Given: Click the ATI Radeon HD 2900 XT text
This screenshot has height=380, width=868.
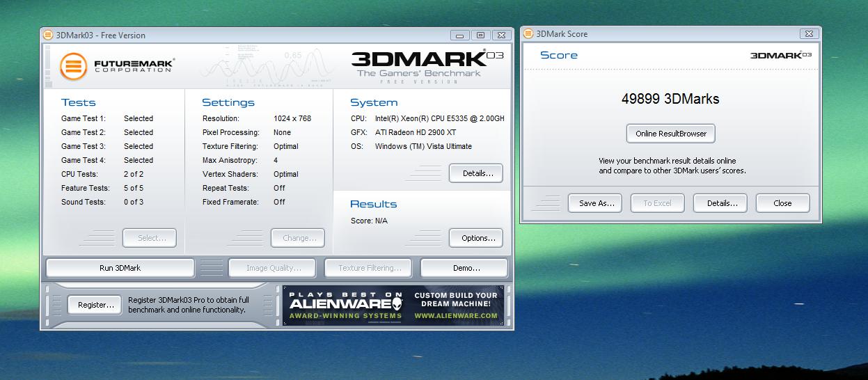Looking at the screenshot, I should point(416,132).
